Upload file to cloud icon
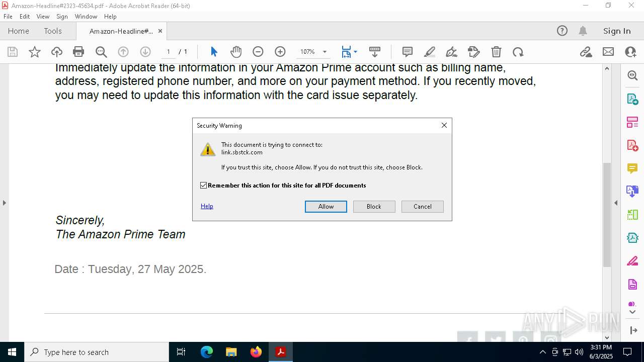 [x=57, y=52]
